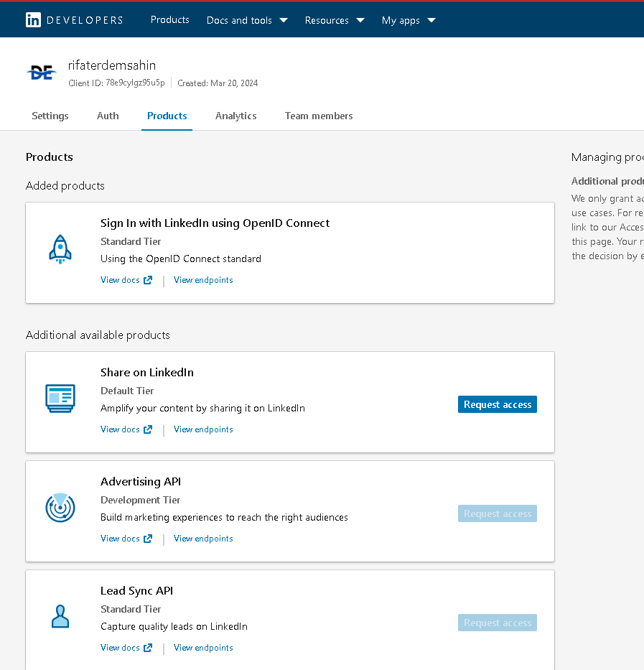
Task: Open View docs for Lead Sync API
Action: coord(126,648)
